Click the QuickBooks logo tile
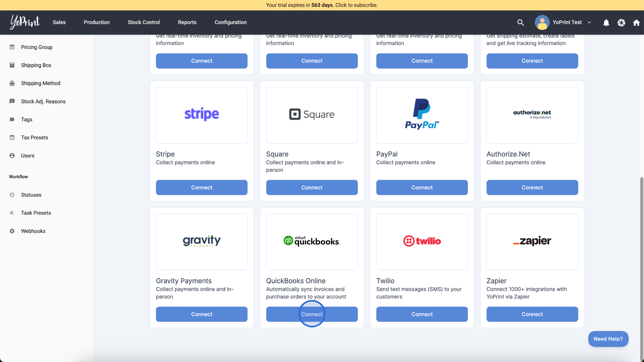 point(312,242)
